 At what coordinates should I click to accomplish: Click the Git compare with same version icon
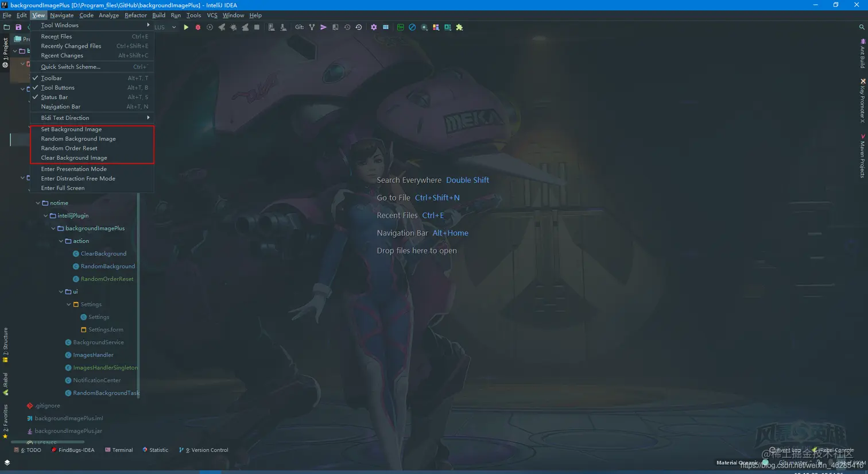point(335,27)
